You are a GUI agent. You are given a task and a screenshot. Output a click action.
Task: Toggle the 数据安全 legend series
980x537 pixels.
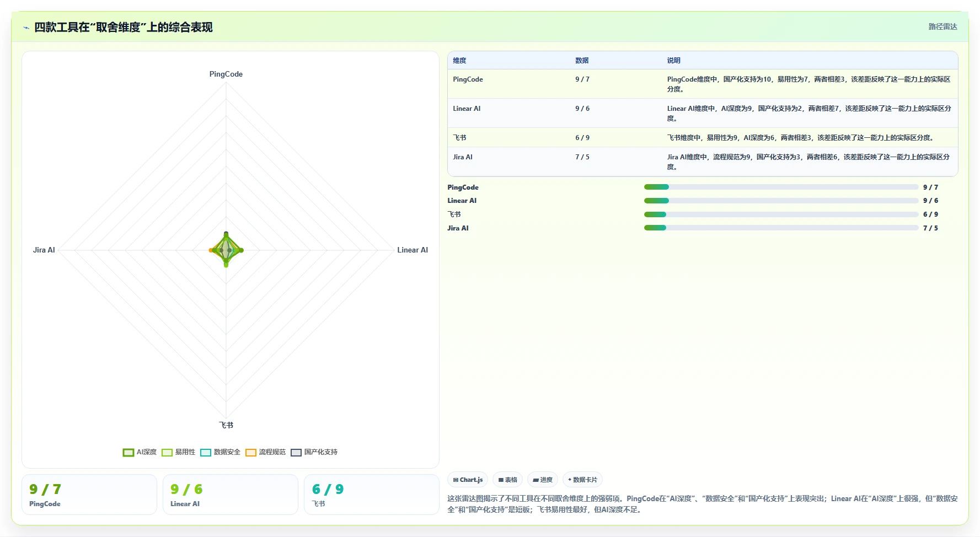(x=220, y=452)
